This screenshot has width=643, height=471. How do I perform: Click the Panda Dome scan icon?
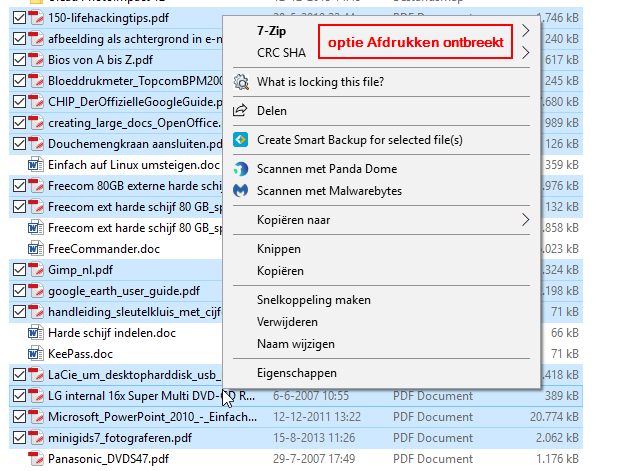pos(240,169)
